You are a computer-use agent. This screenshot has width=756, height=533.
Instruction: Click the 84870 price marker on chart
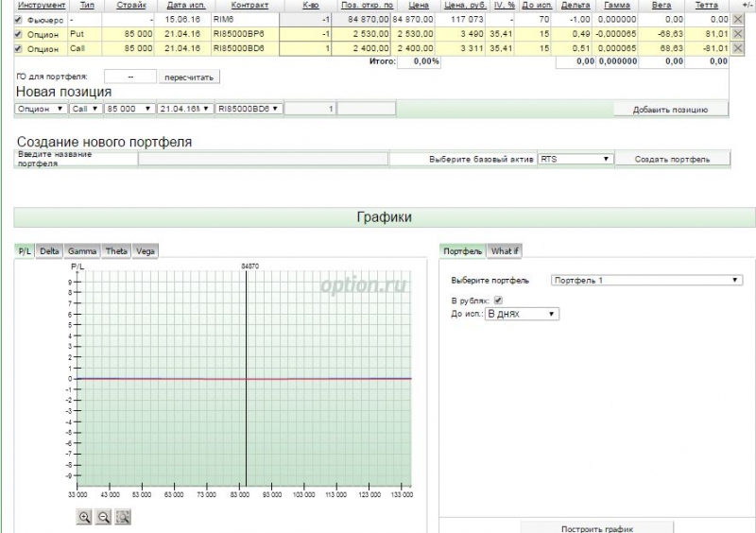[249, 266]
